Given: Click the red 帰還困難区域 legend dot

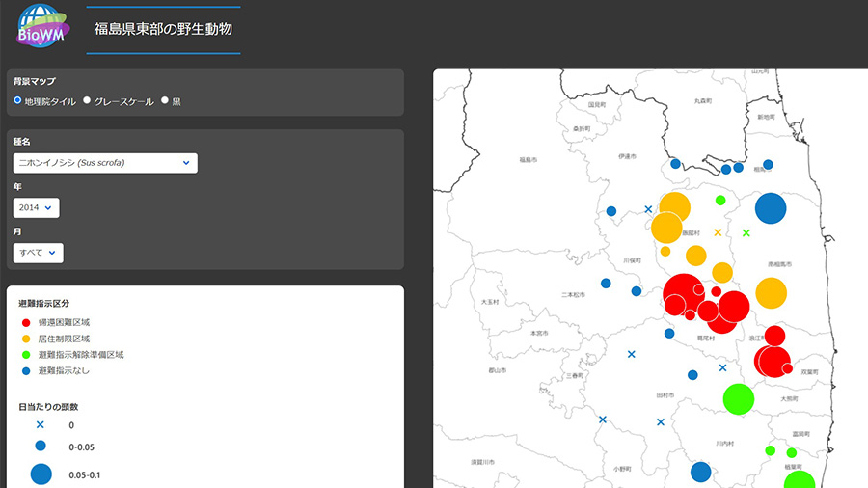Looking at the screenshot, I should point(25,322).
